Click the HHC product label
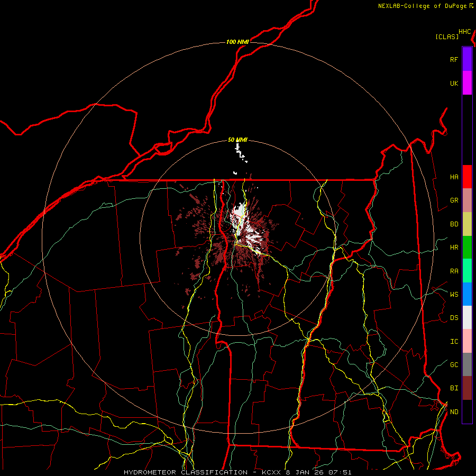476x476 pixels. 465,32
